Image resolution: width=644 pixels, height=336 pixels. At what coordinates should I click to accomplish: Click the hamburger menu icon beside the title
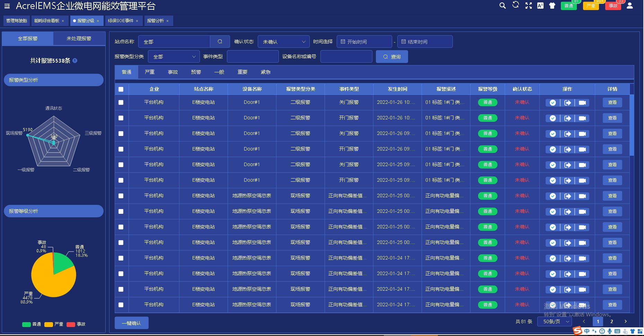point(7,6)
